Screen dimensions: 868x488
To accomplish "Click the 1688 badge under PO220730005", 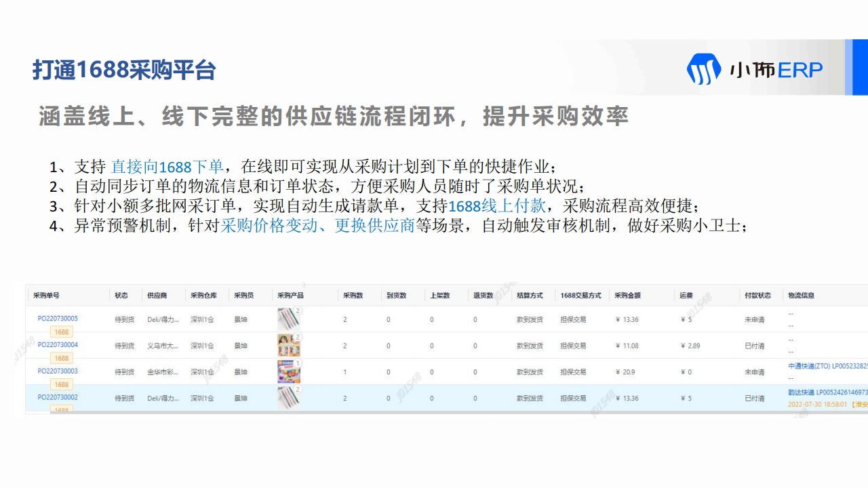I will (x=62, y=332).
